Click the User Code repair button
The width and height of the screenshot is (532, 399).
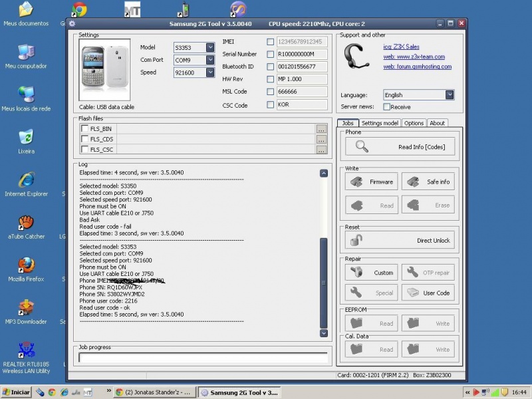(x=428, y=293)
